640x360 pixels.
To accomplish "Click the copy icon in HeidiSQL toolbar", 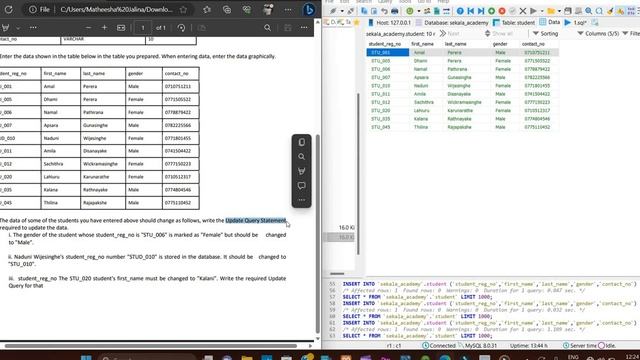I will coord(364,11).
